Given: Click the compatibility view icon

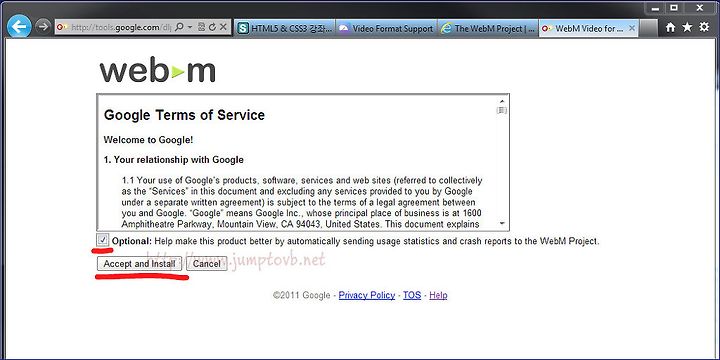Looking at the screenshot, I should (x=202, y=28).
